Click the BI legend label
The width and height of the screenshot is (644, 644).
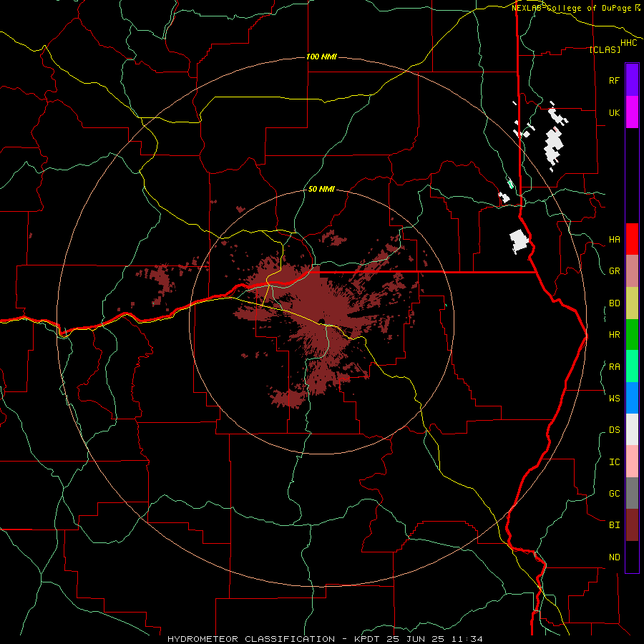(614, 525)
